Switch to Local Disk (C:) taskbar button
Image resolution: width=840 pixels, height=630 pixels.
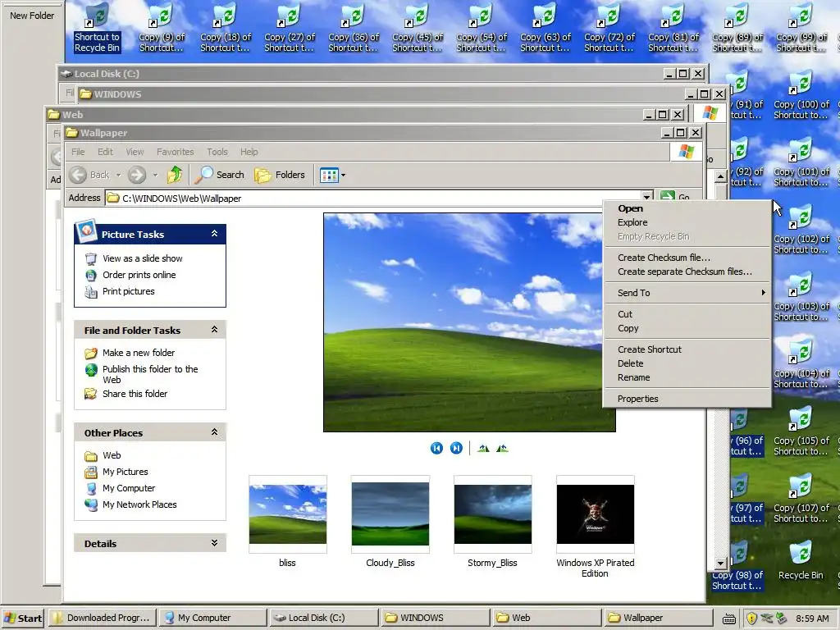click(325, 618)
